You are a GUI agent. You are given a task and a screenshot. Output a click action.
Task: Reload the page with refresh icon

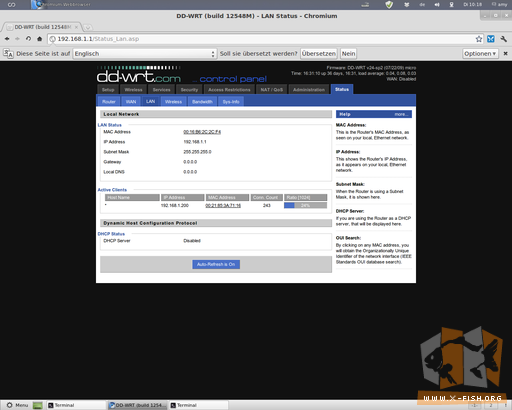(x=28, y=39)
